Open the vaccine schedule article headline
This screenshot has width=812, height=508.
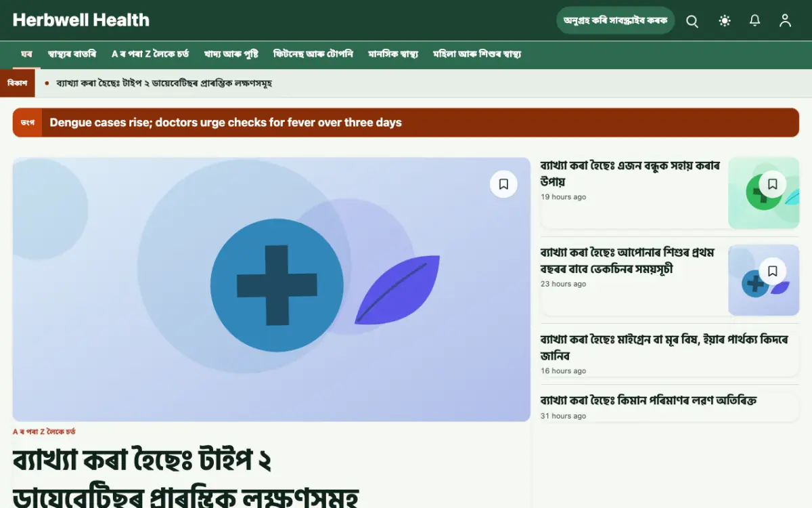coord(627,261)
